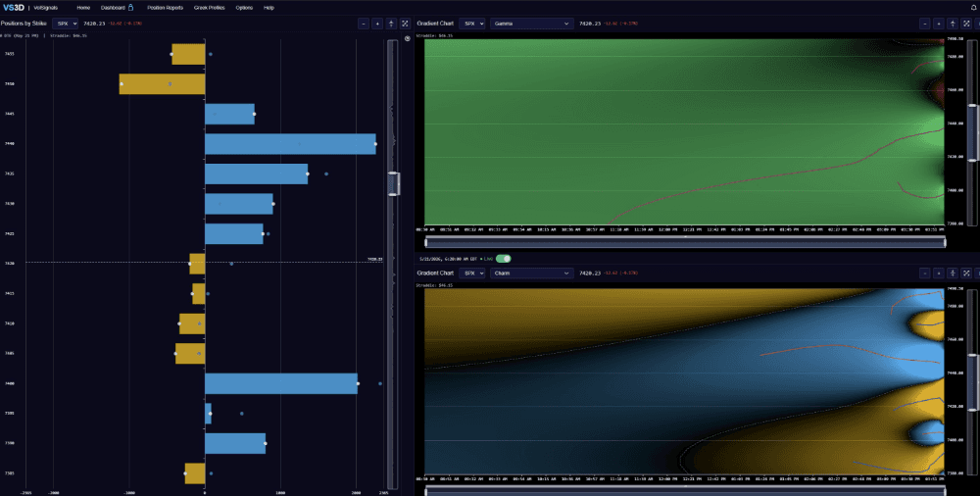Click the lock icon beside Dashboard
The image size is (980, 496).
pyautogui.click(x=130, y=8)
